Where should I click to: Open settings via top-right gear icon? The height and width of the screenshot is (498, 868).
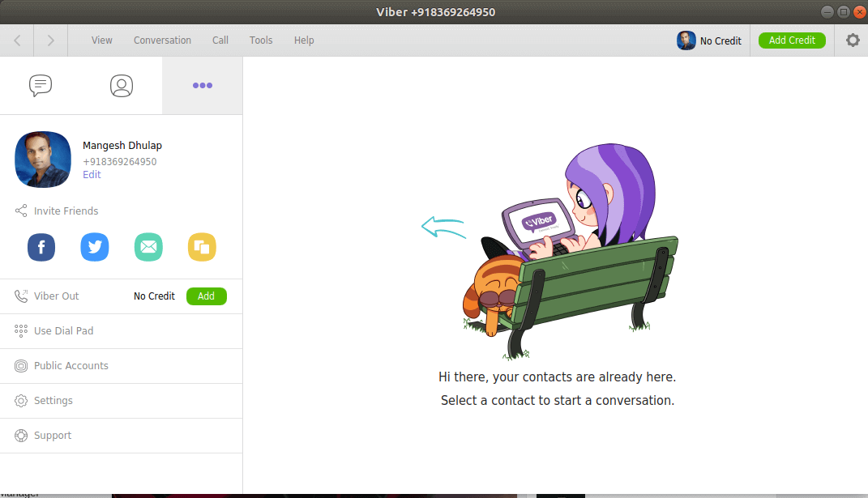click(x=853, y=40)
